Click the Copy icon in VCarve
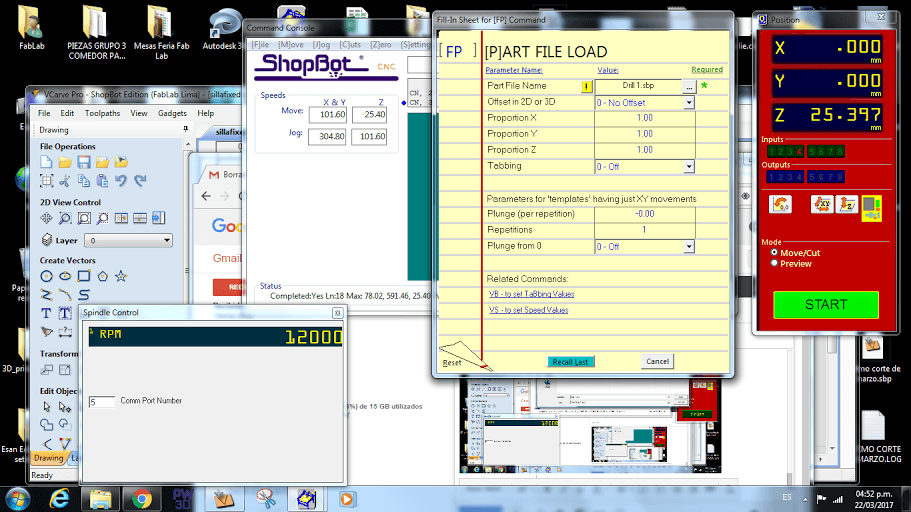The height and width of the screenshot is (512, 911). tap(84, 181)
